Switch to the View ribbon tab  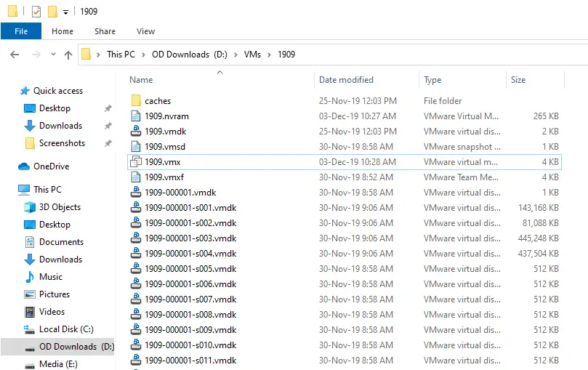click(145, 31)
